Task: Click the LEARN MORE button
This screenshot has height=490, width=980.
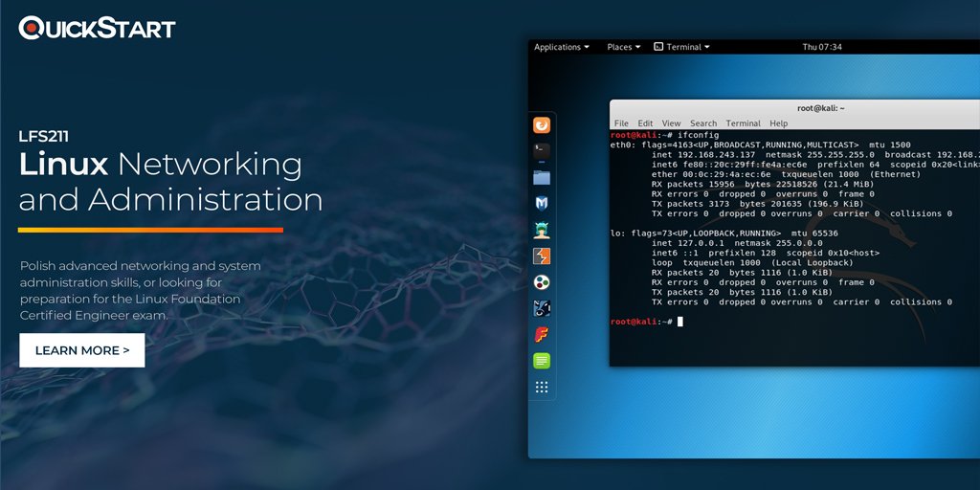Action: 82,350
